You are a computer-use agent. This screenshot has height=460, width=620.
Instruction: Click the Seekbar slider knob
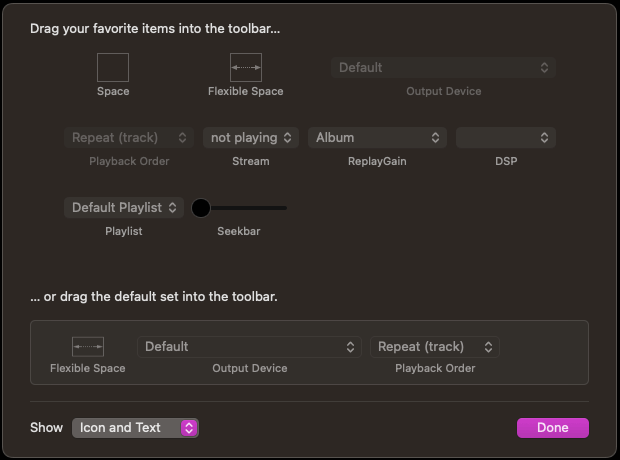pyautogui.click(x=201, y=208)
